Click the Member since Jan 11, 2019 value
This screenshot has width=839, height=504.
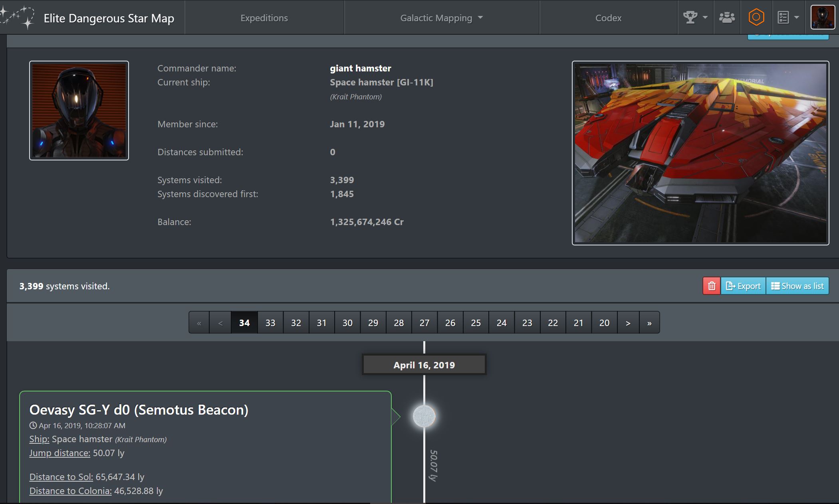pos(357,124)
